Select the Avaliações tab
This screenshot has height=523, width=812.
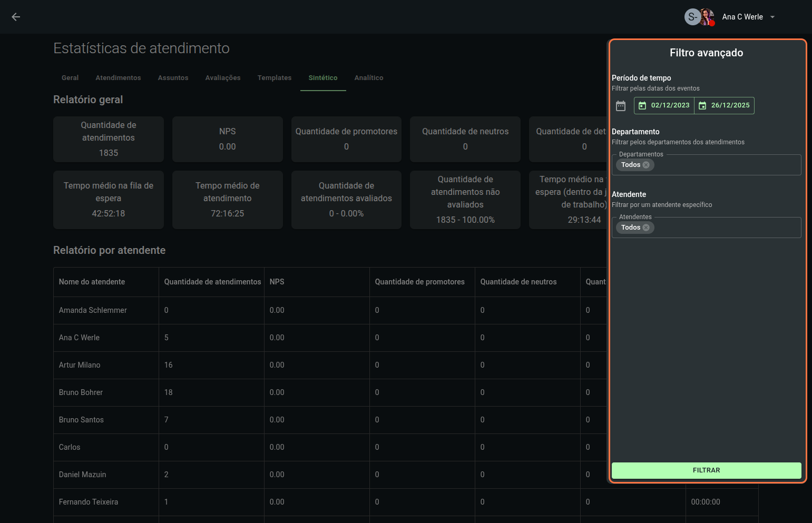tap(223, 78)
